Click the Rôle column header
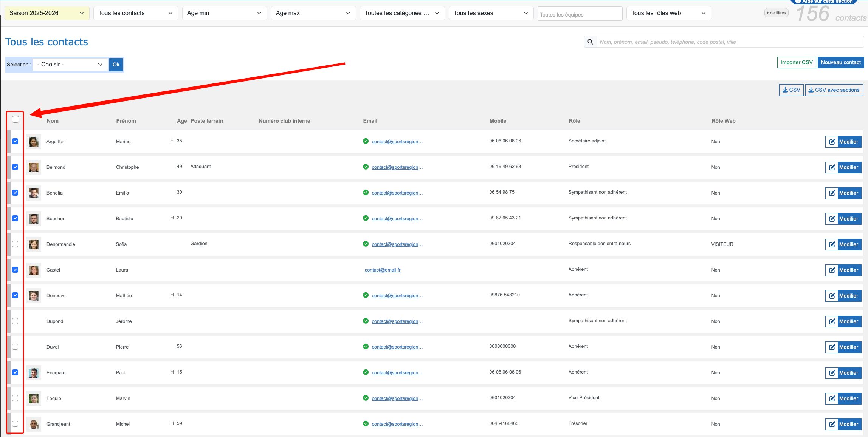The width and height of the screenshot is (868, 437). coord(574,121)
